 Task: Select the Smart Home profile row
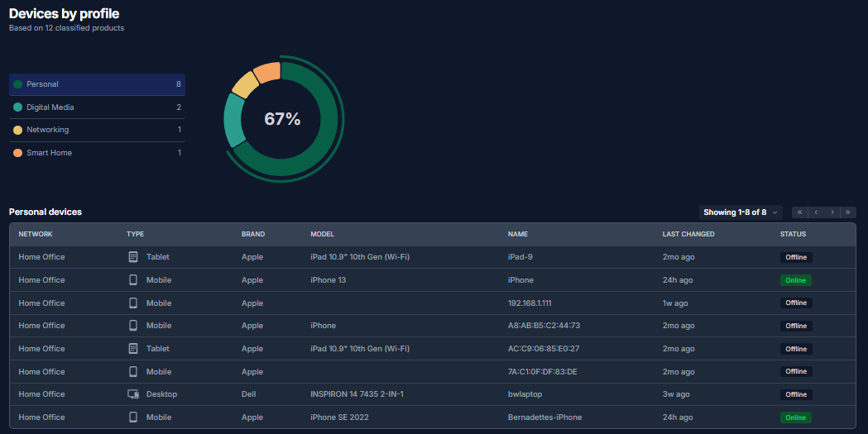click(x=97, y=153)
